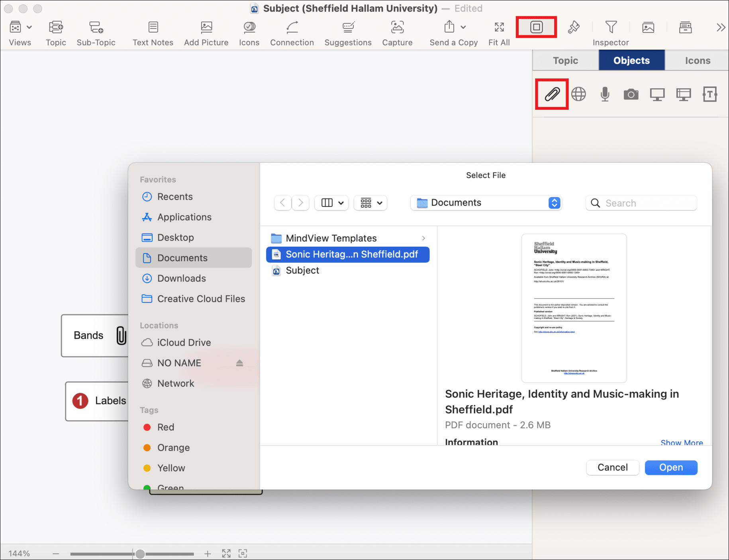The width and height of the screenshot is (729, 560).
Task: Open the Capture tool
Action: pos(397,33)
